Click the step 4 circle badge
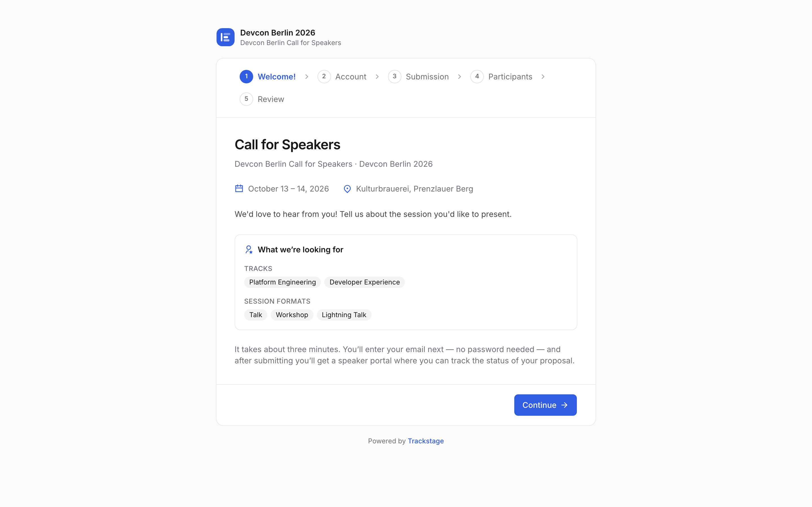The image size is (812, 507). coord(477,76)
